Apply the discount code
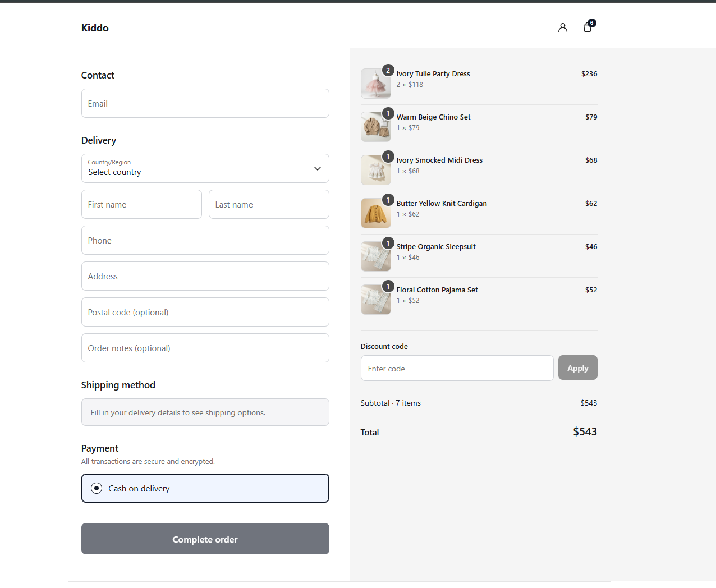This screenshot has height=588, width=716. tap(577, 368)
